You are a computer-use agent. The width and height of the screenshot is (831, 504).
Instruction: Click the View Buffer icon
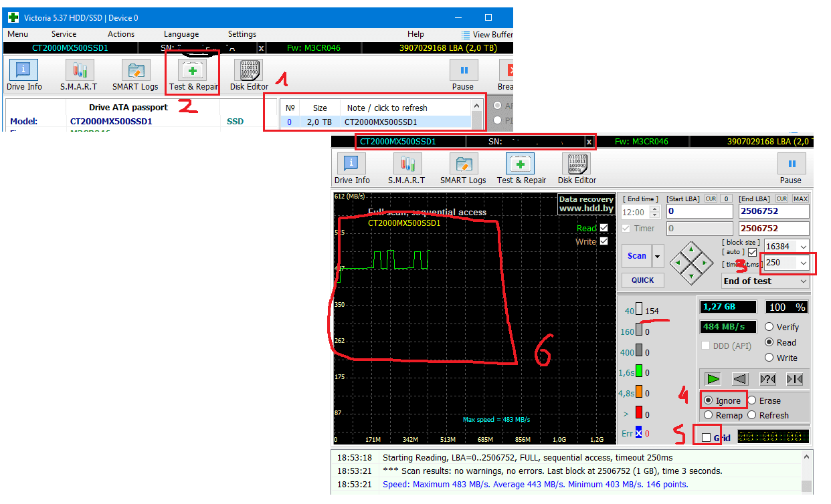click(x=466, y=35)
